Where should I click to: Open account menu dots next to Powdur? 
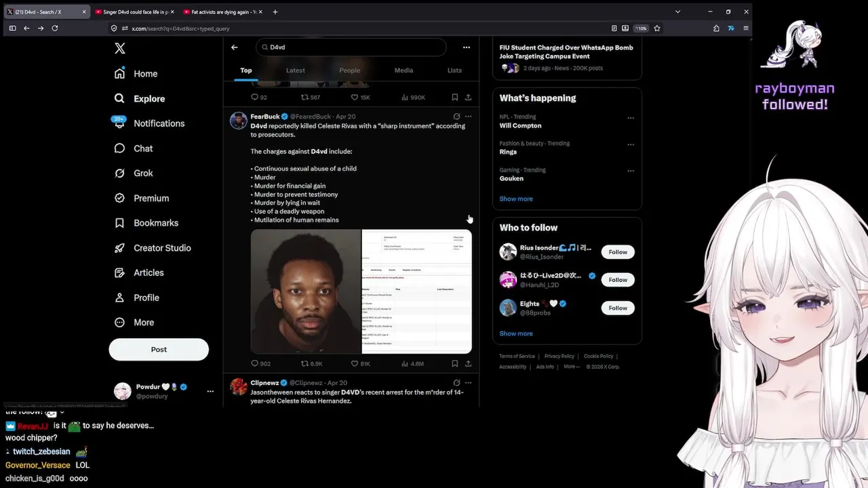pos(210,391)
